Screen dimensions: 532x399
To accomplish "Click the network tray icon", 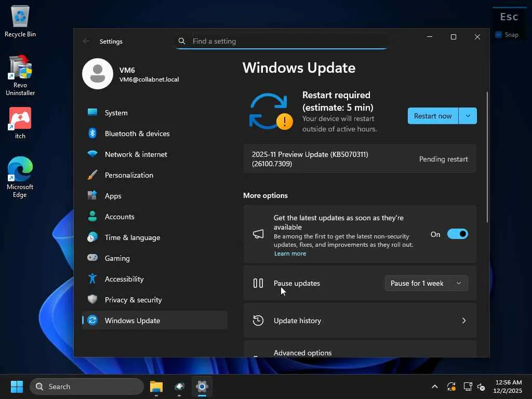I will point(468,387).
